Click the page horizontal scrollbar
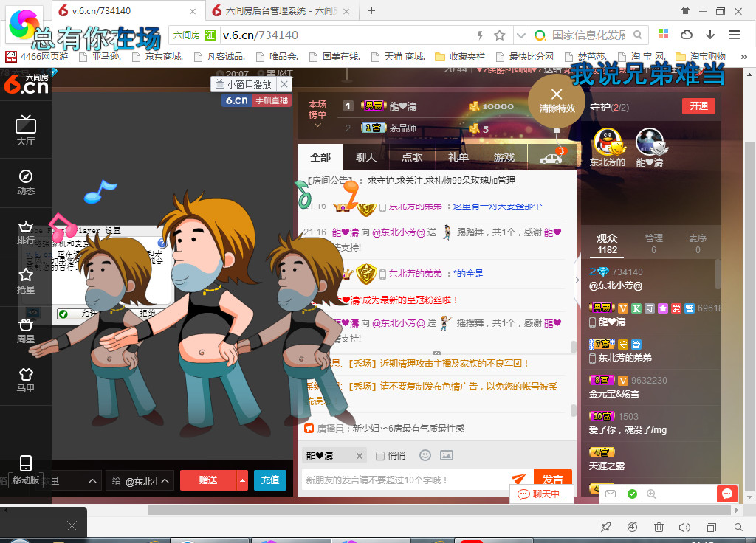Viewport: 756px width, 543px height. (440, 510)
